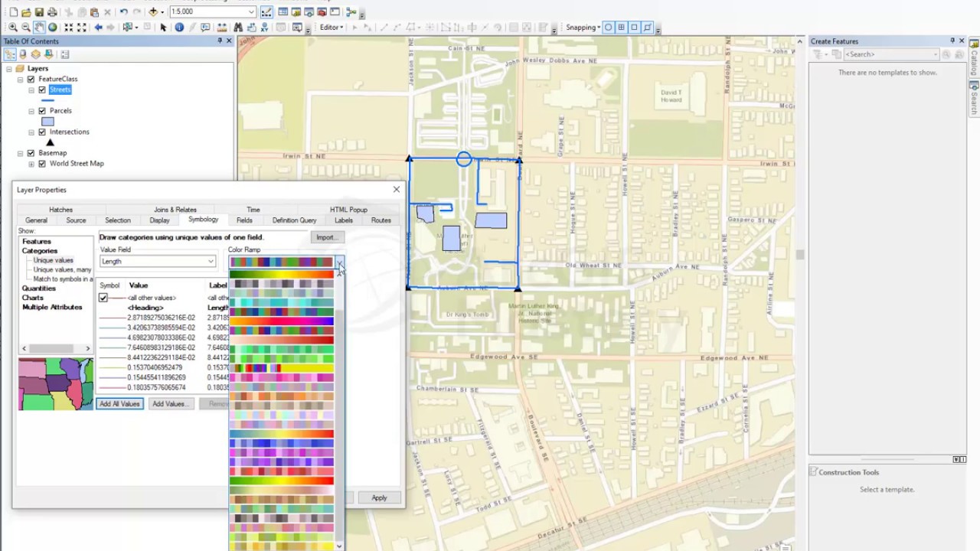Image resolution: width=980 pixels, height=551 pixels.
Task: Select Quantities in the Show list
Action: (39, 289)
